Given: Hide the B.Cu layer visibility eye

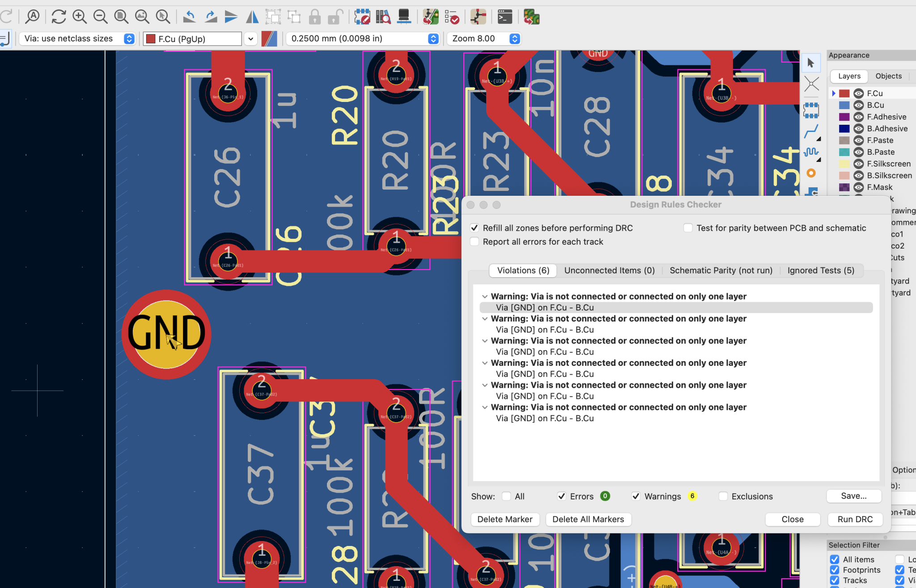Looking at the screenshot, I should click(858, 105).
